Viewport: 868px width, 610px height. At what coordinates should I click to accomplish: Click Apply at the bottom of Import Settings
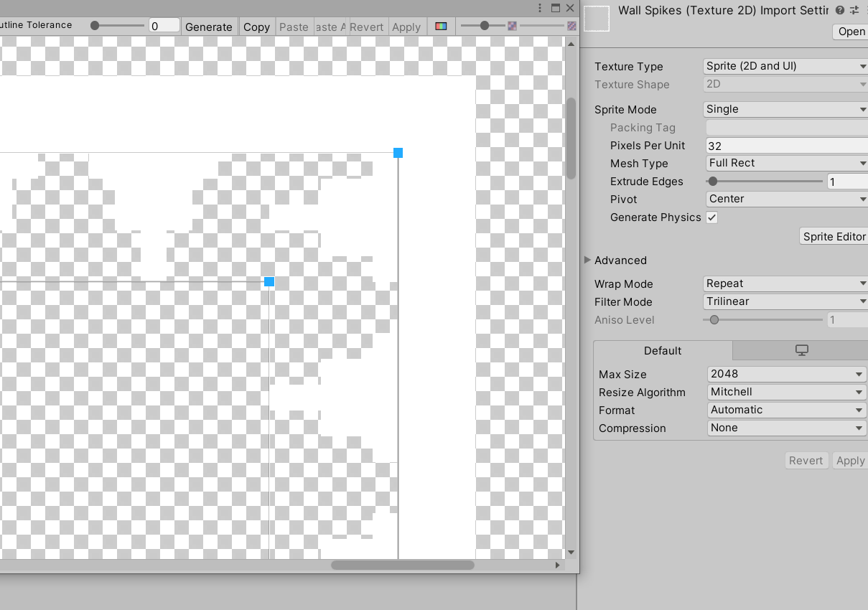(850, 460)
